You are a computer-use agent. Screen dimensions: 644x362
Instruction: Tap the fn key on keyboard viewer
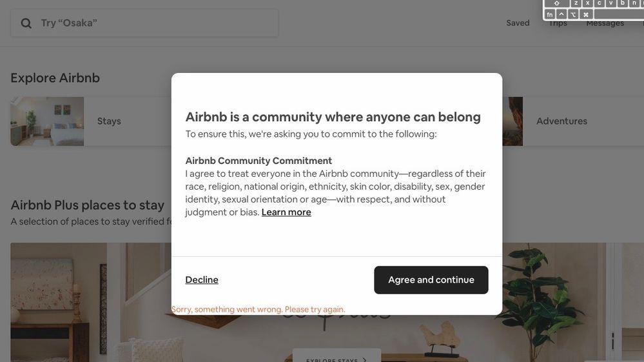pyautogui.click(x=549, y=14)
